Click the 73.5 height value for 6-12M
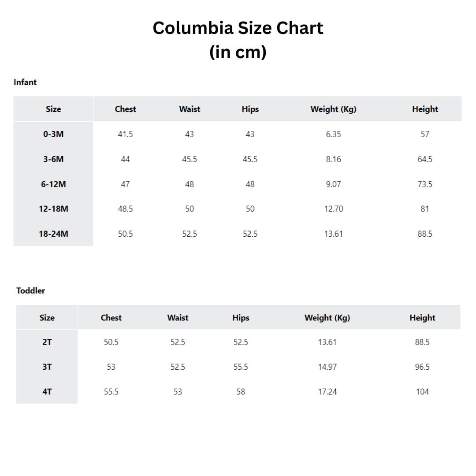Screen dimensions: 476x476 click(425, 184)
